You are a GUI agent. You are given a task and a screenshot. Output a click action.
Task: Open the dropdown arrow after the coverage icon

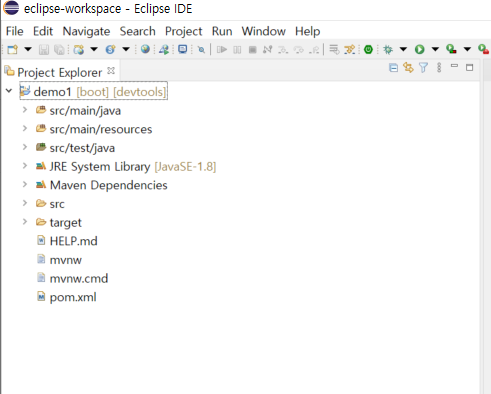tap(467, 49)
